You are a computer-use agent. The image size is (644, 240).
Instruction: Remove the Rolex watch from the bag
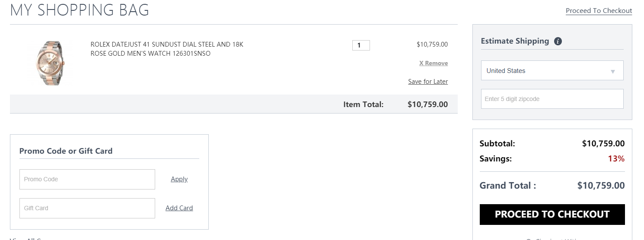tap(434, 63)
